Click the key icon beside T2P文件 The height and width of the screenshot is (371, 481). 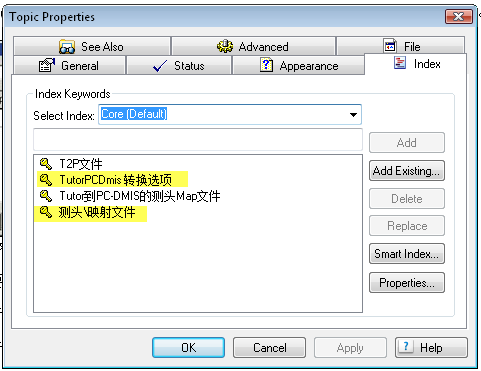[x=46, y=164]
